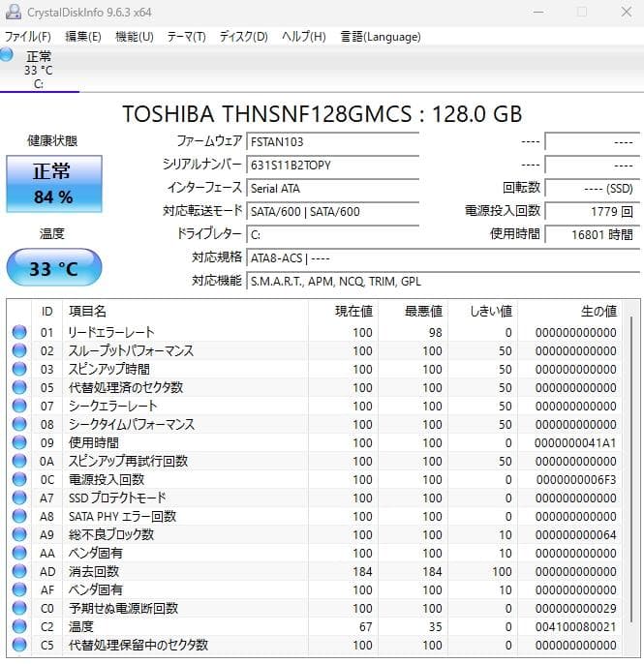Click status orb for 0A スピンアップ再試行回数
The width and height of the screenshot is (644, 664).
pyautogui.click(x=19, y=461)
